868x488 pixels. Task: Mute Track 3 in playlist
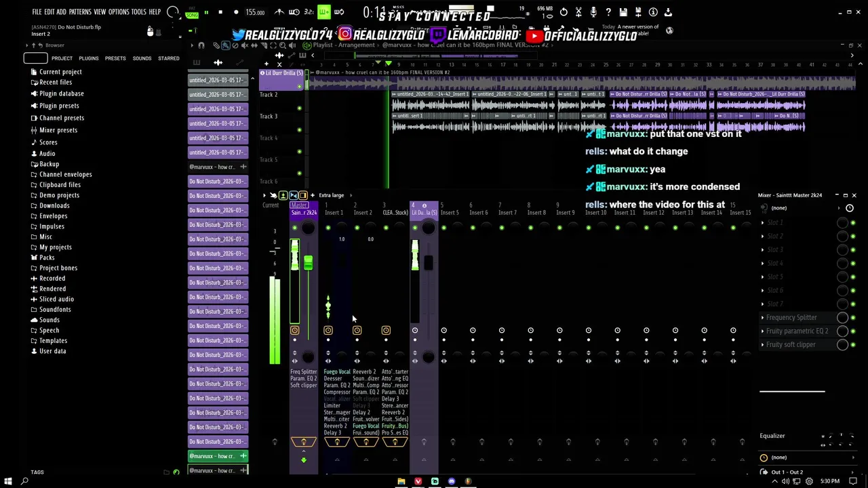299,130
